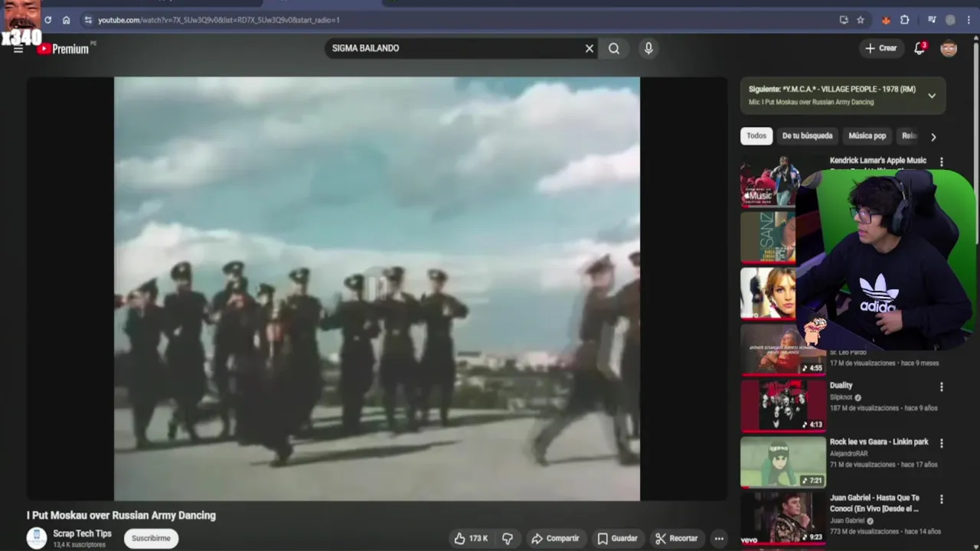Like the video with 173 K

pyautogui.click(x=471, y=539)
